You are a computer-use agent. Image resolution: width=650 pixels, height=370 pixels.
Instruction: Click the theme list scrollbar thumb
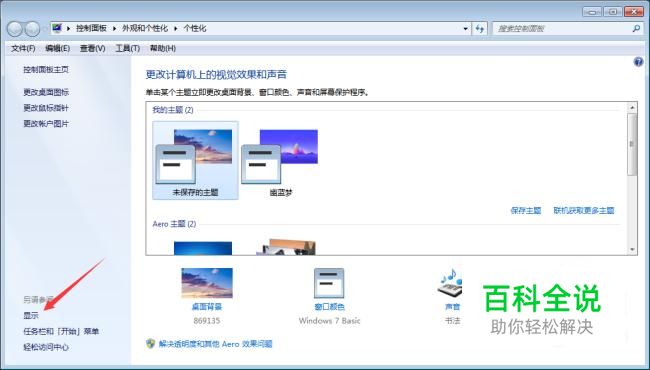click(x=632, y=144)
